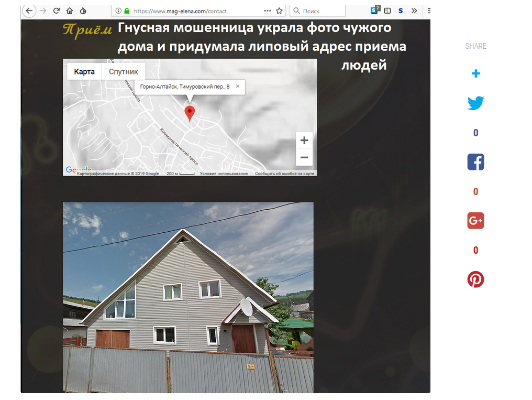The width and height of the screenshot is (532, 400).
Task: Share page on Google Plus
Action: 475,221
